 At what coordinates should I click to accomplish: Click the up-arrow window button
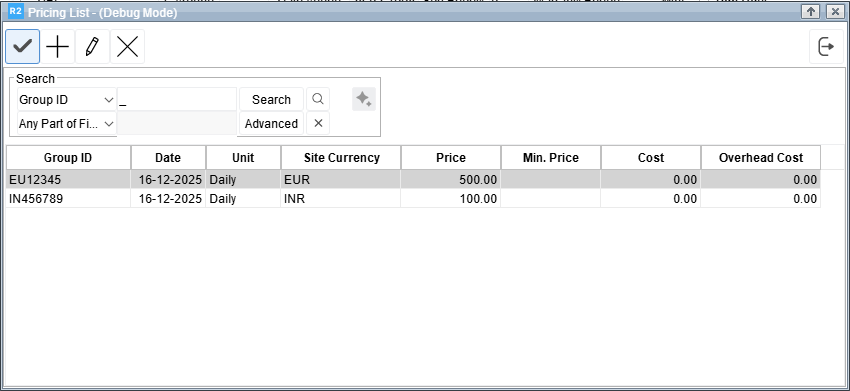pos(810,11)
